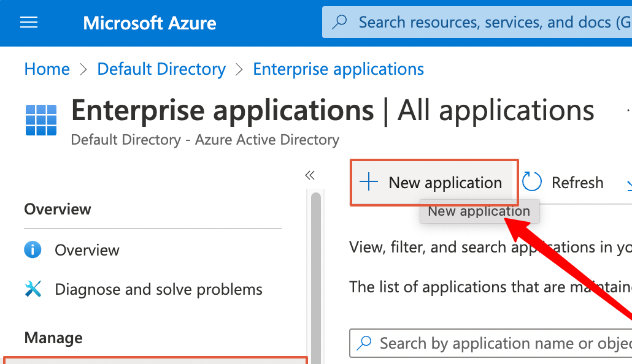Click the plus icon beside New application
The width and height of the screenshot is (632, 364).
(368, 182)
